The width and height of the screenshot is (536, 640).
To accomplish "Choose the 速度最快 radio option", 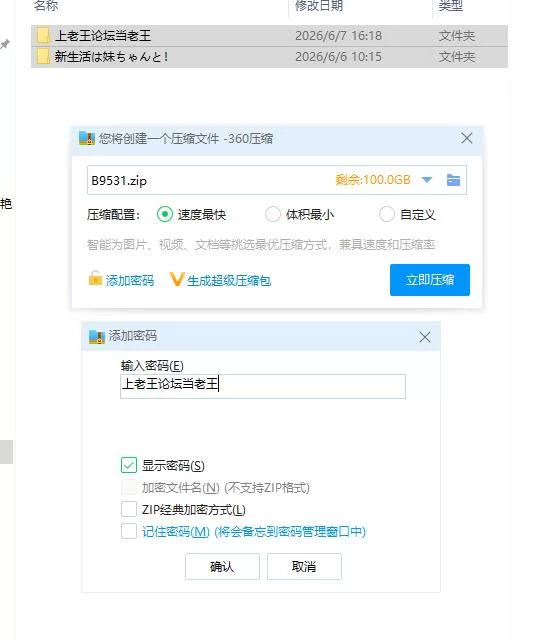I will tap(165, 214).
